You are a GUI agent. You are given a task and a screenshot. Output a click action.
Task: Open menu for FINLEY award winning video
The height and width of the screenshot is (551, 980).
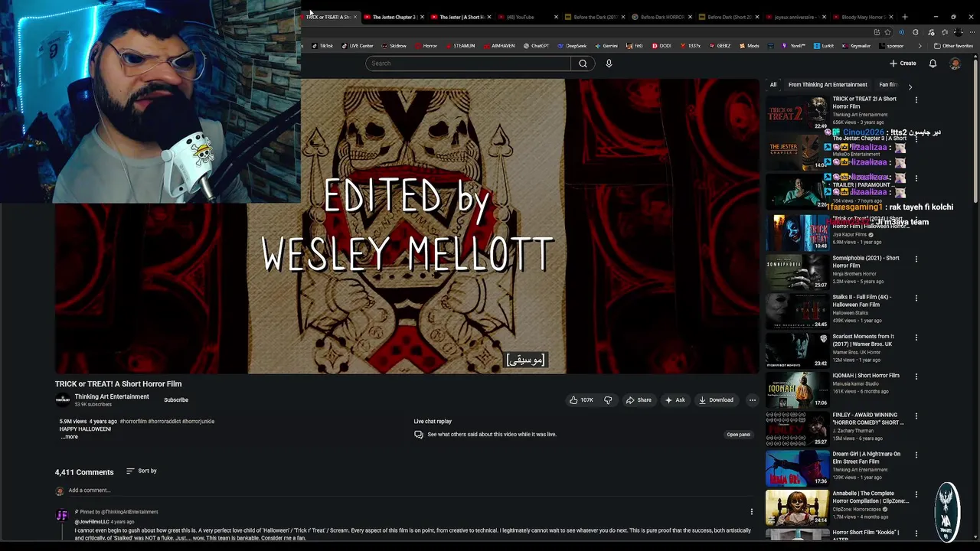pos(916,416)
